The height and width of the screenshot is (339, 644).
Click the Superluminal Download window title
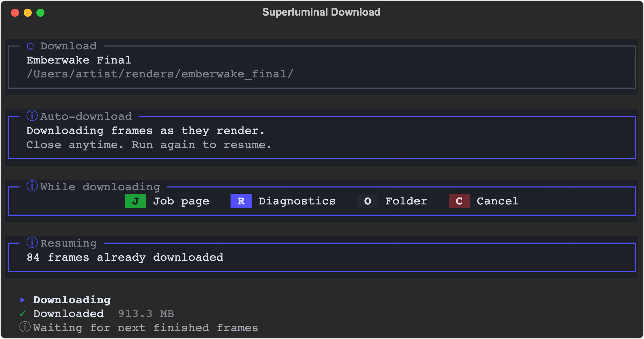tap(321, 12)
